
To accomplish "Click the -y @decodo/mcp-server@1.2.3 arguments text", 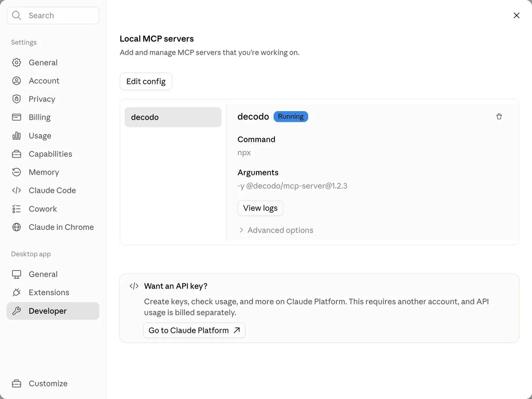I will (292, 186).
